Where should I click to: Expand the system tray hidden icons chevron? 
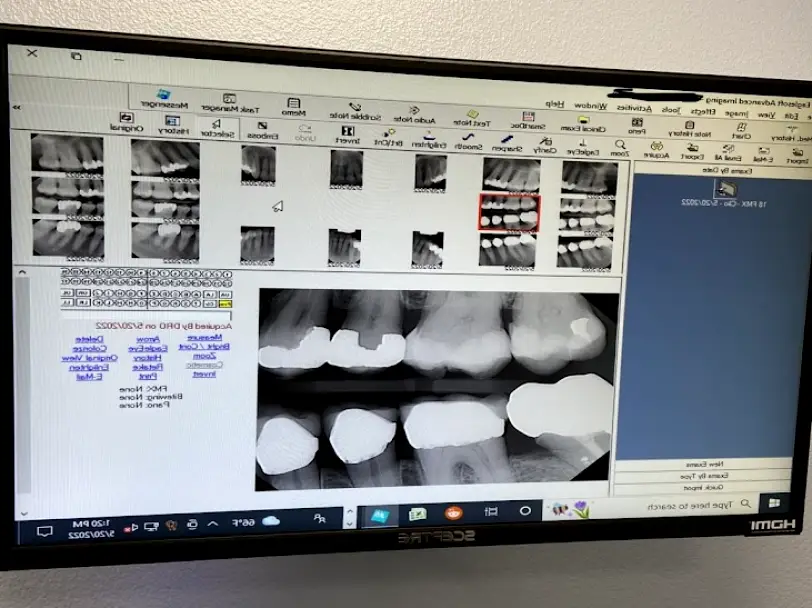coord(212,524)
